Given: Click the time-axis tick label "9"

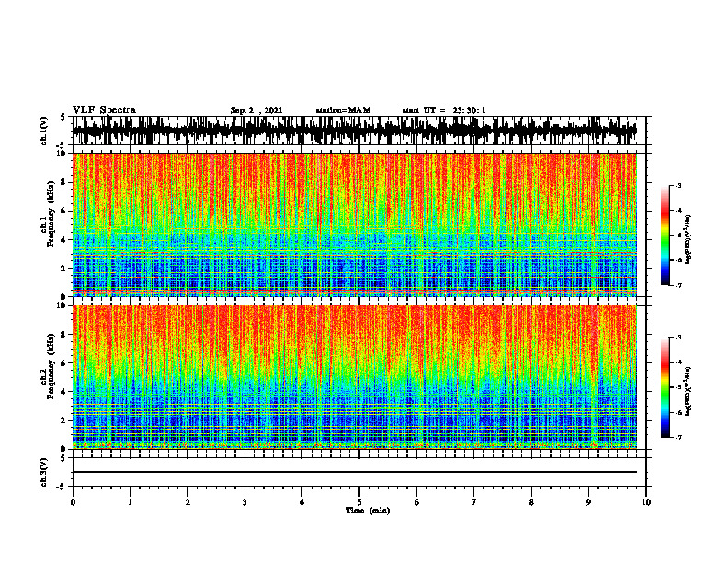Looking at the screenshot, I should click(588, 502).
